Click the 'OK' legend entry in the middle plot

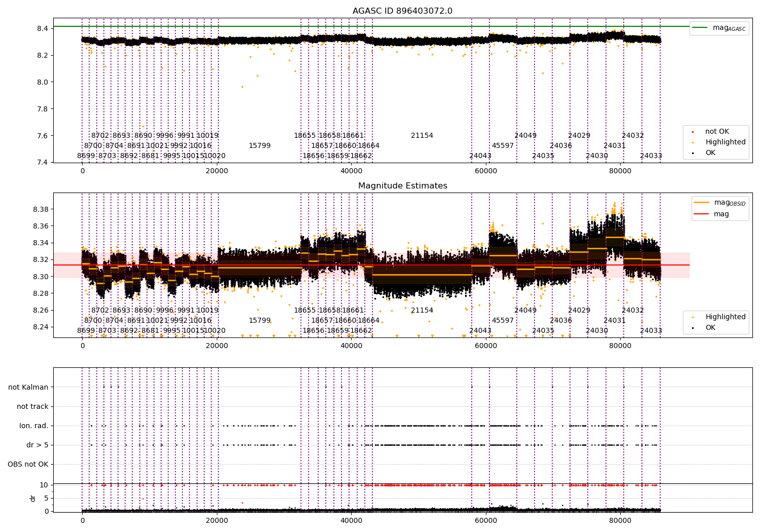tap(710, 328)
